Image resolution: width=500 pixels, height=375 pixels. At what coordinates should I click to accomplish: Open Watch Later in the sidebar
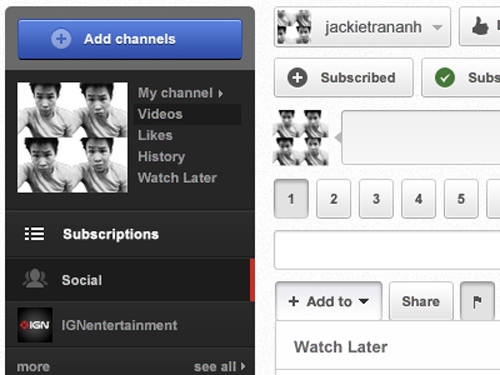click(x=177, y=178)
